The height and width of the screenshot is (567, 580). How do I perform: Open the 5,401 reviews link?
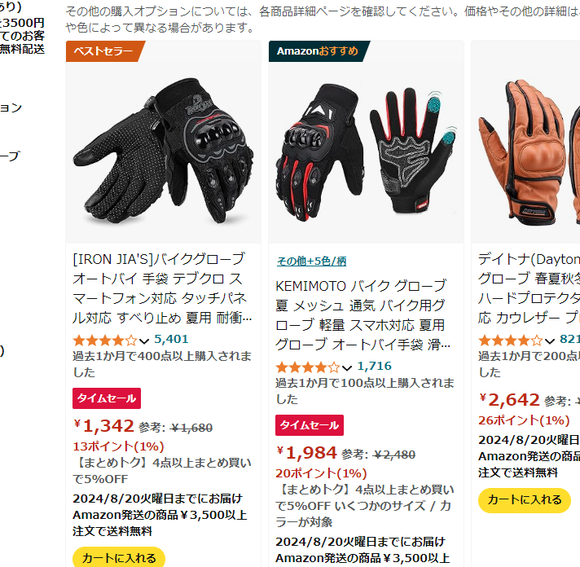click(171, 339)
